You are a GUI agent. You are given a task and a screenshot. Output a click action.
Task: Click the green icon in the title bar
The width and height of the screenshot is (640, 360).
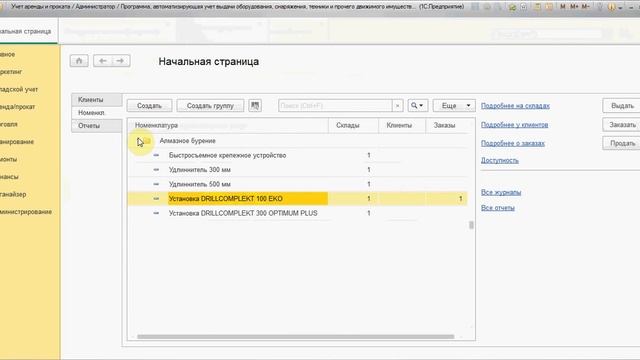click(512, 7)
